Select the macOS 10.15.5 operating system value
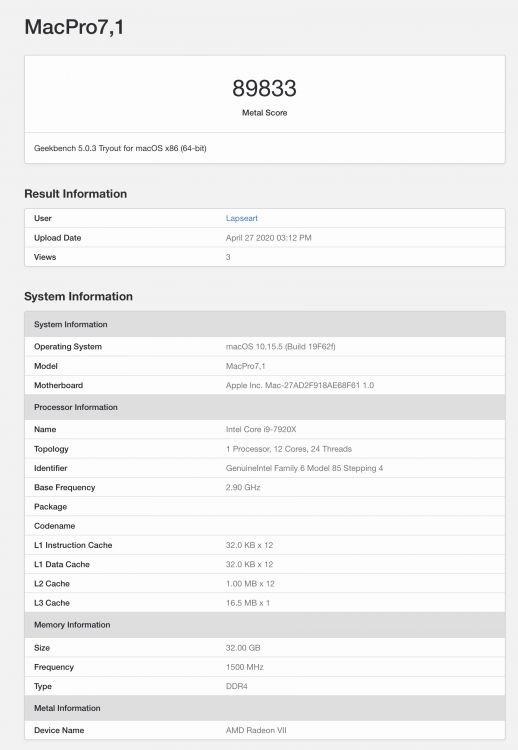The image size is (518, 750). pyautogui.click(x=280, y=346)
